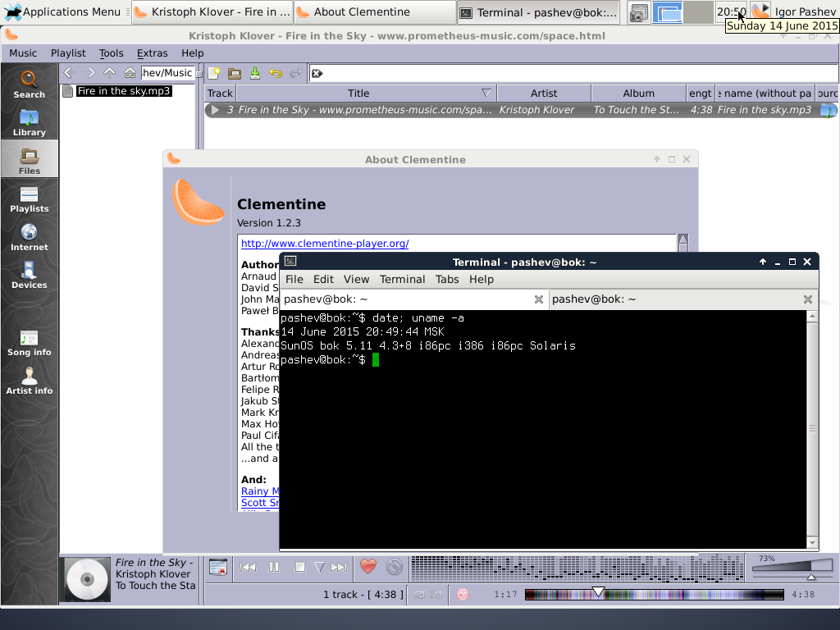Image resolution: width=840 pixels, height=630 pixels.
Task: Click the analyzer visualization
Action: click(577, 568)
